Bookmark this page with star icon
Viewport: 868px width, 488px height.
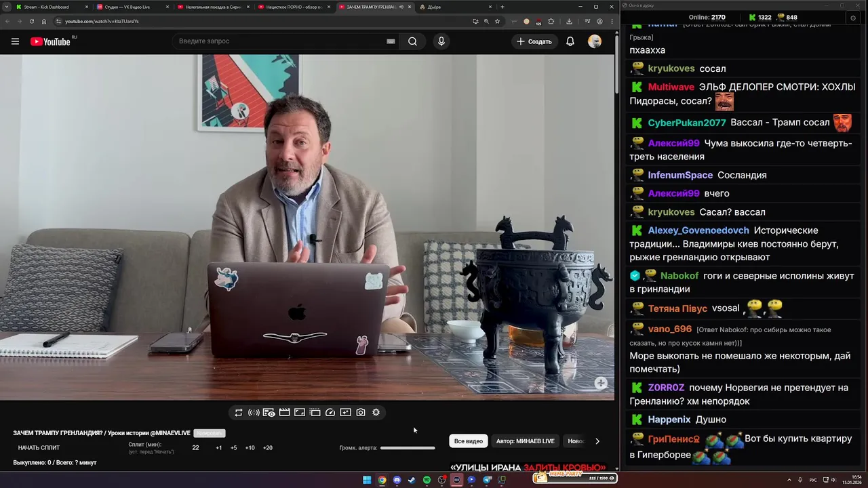[497, 21]
